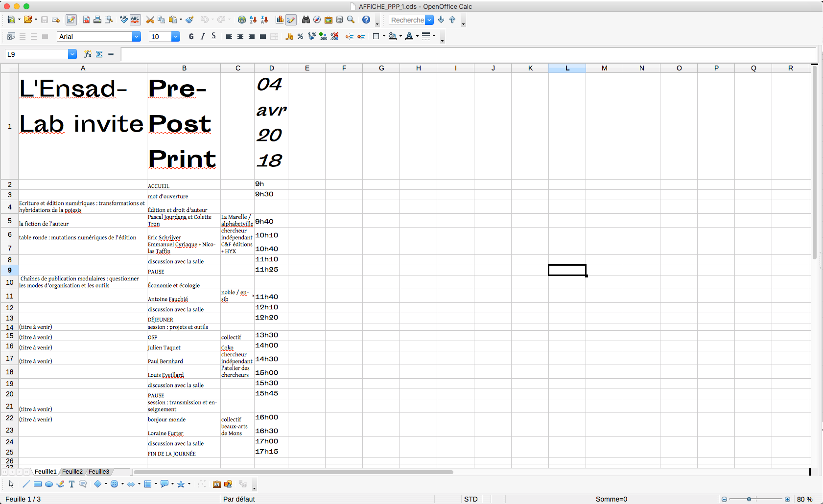Switch to the Feuille3 sheet tab
The image size is (823, 504).
pos(99,472)
